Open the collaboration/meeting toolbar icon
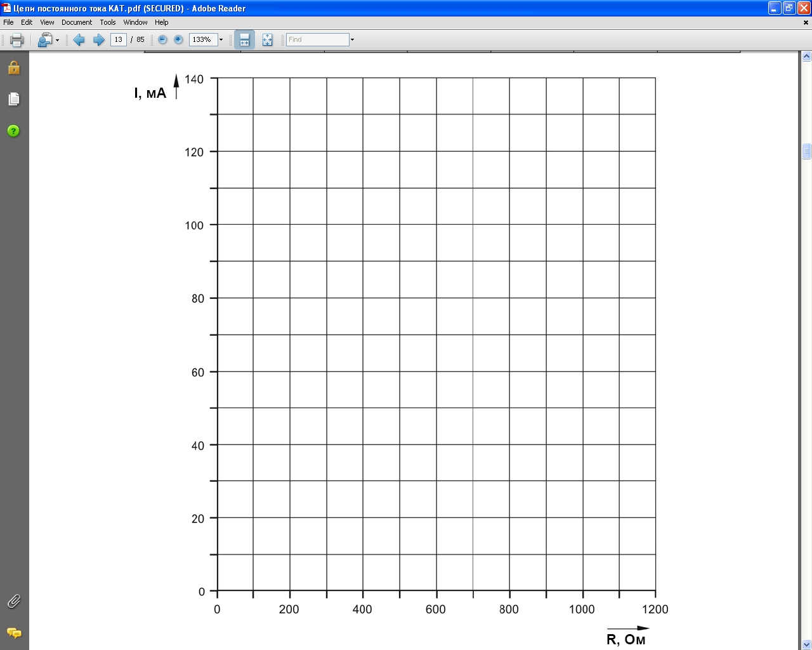 [44, 40]
